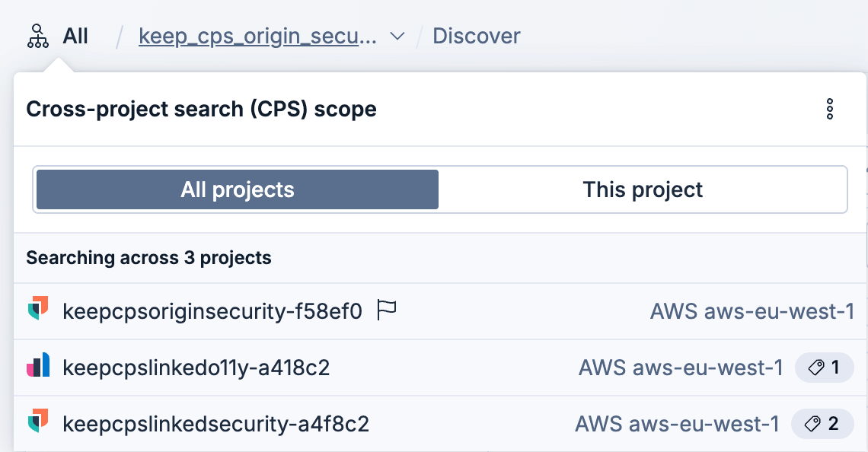
Task: Open the keep_cps_origin_secu breadcrumb dropdown chevron
Action: pos(397,35)
